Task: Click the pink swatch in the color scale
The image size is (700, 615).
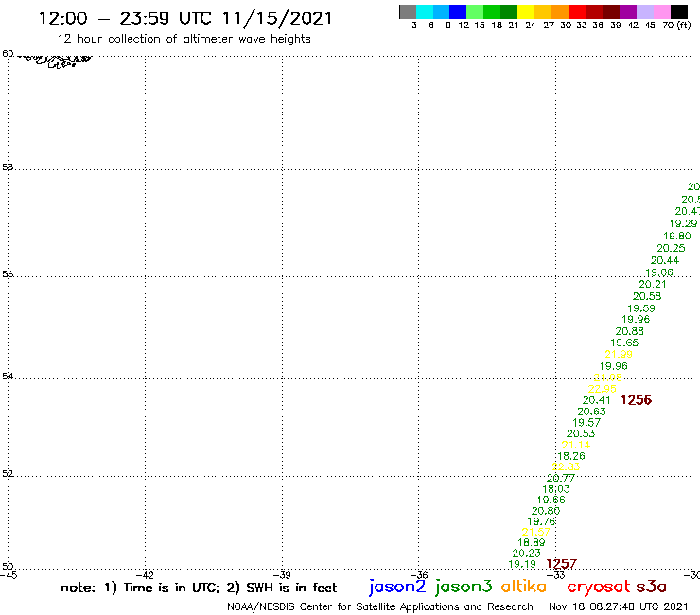Action: tap(661, 11)
